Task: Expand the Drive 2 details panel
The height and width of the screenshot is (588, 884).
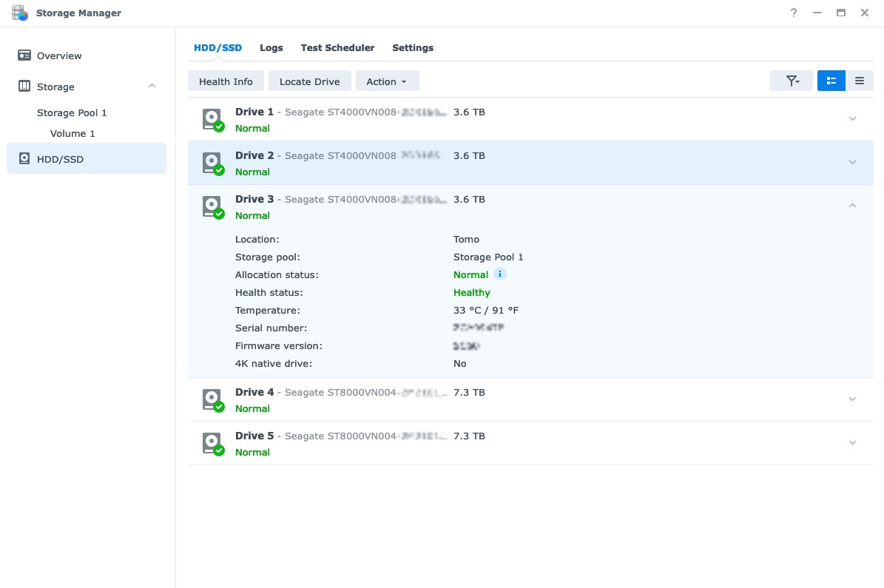Action: point(852,162)
